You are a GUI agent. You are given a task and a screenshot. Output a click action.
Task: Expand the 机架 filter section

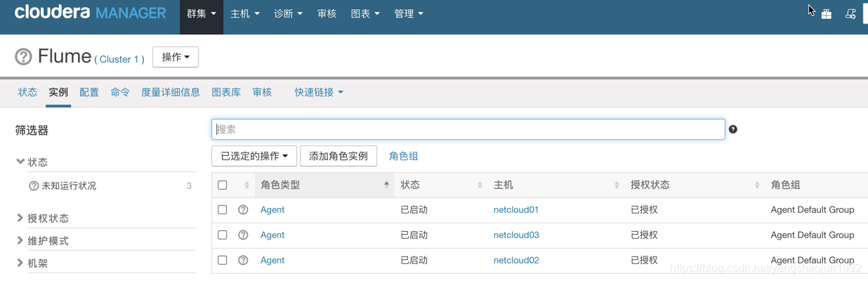pos(32,263)
